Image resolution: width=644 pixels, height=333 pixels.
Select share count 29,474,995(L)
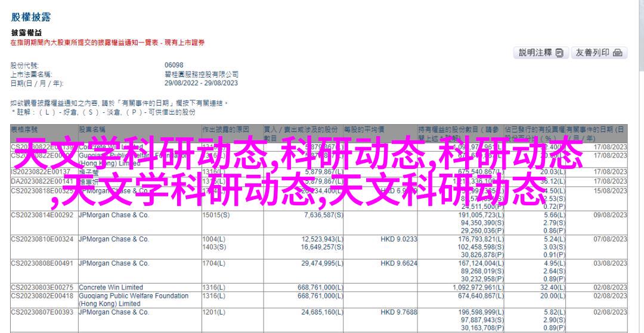(322, 263)
